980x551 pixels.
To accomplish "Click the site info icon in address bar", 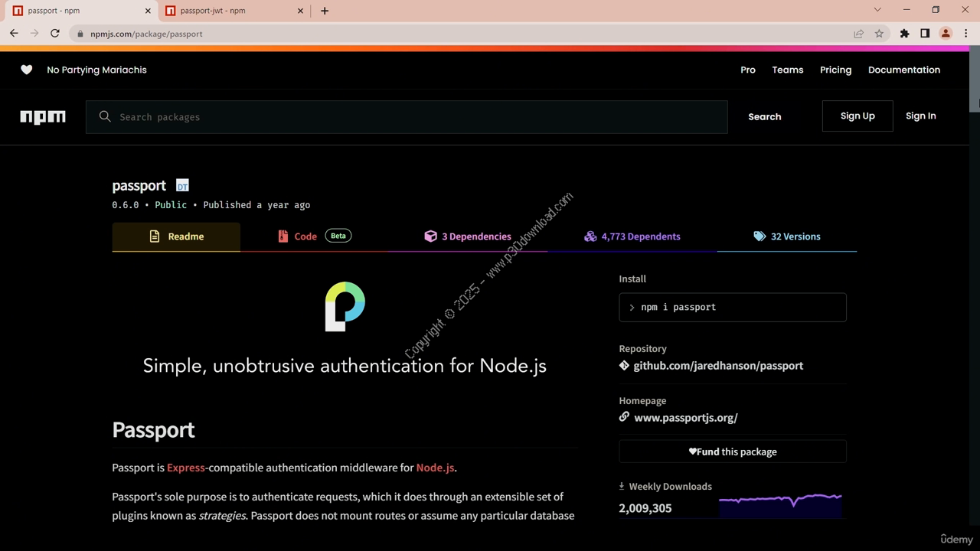I will click(x=80, y=34).
